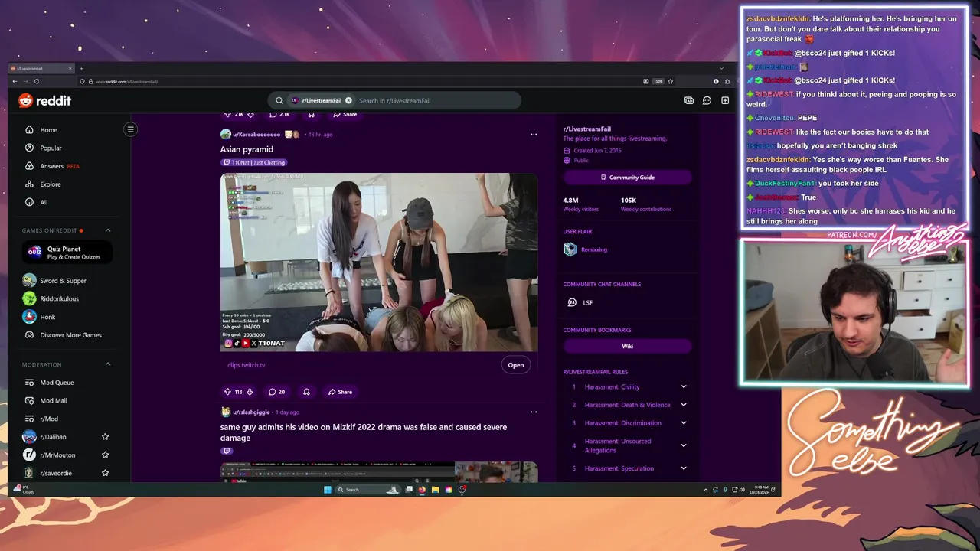Screen dimensions: 980x551
Task: Open the Windows Start button
Action: click(328, 490)
